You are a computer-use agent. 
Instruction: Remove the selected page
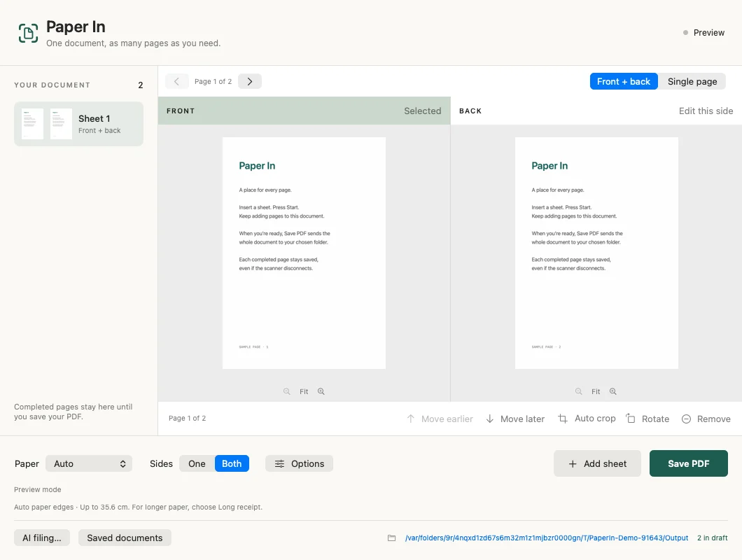point(706,419)
